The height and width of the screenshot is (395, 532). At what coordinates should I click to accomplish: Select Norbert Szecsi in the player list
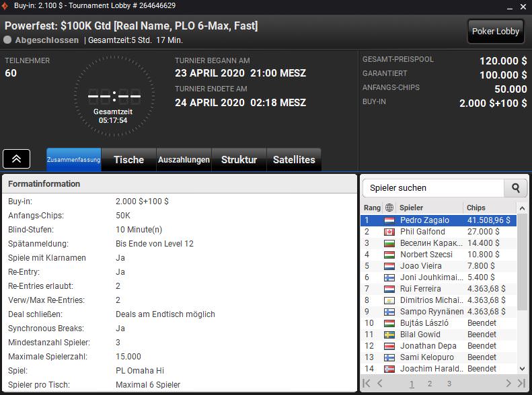[426, 255]
